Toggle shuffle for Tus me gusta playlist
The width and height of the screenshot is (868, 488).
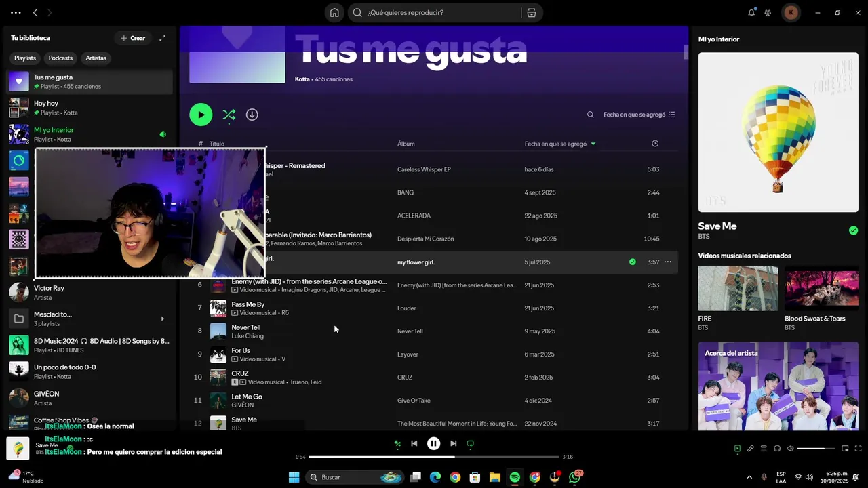coord(229,115)
